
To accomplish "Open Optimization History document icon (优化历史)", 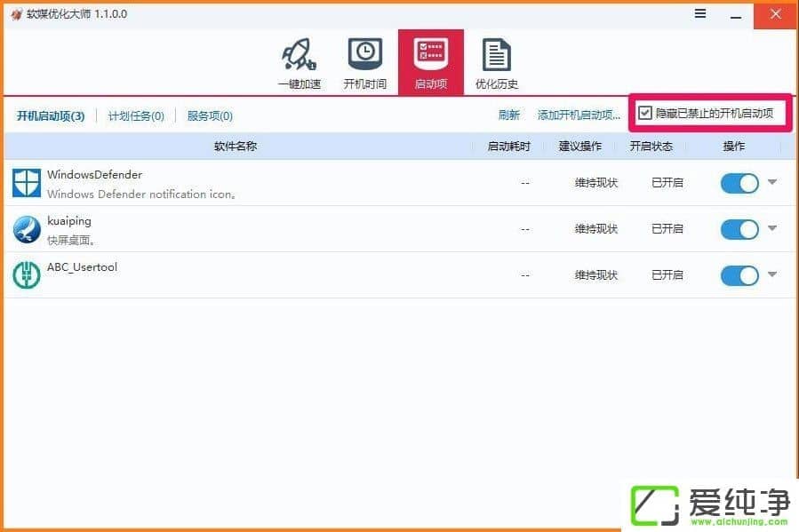I will point(496,56).
